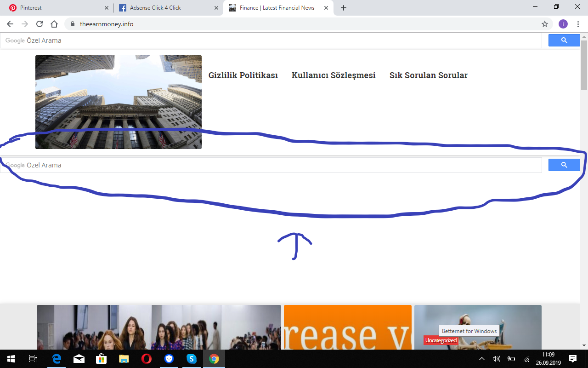Open a new browser tab

(x=344, y=8)
